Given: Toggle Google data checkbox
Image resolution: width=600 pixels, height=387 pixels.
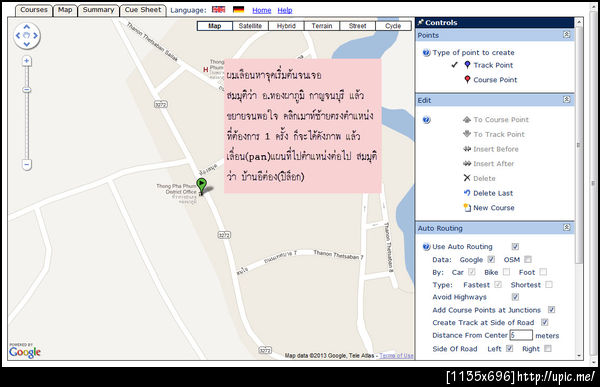Looking at the screenshot, I should pos(491,259).
